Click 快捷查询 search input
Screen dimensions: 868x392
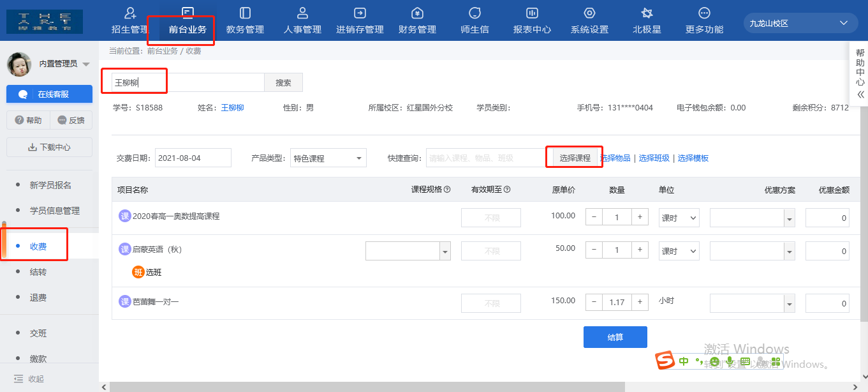click(x=486, y=158)
